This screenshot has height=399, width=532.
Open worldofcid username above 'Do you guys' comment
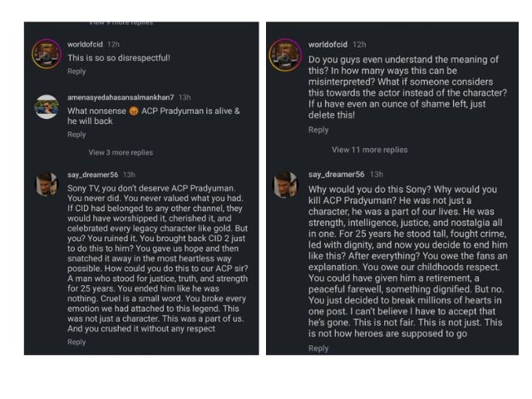(328, 44)
